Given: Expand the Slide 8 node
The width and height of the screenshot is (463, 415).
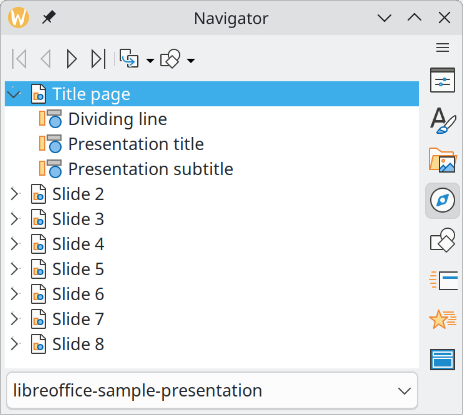Looking at the screenshot, I should [x=14, y=344].
